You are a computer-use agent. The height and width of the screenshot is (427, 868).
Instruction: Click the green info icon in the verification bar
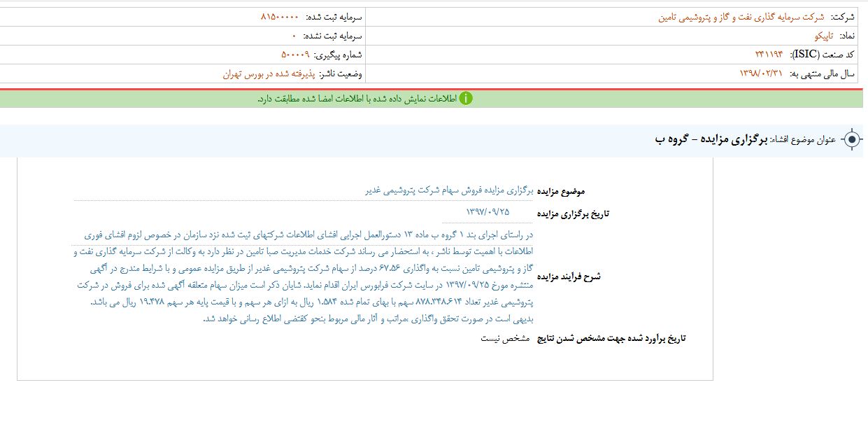coord(466,99)
